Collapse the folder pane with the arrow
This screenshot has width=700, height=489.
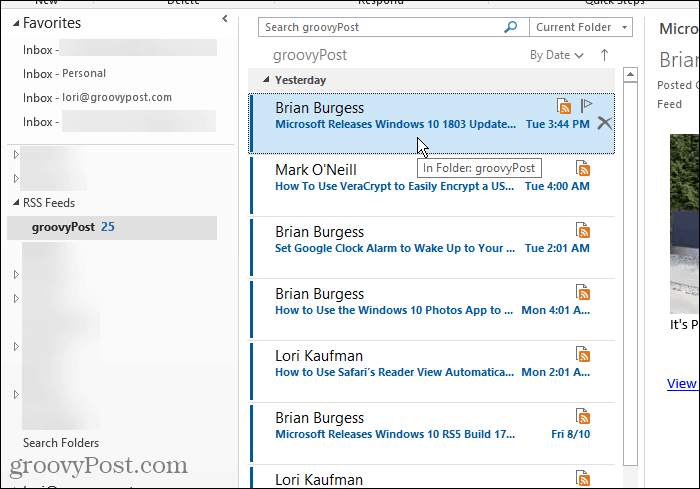click(x=225, y=18)
